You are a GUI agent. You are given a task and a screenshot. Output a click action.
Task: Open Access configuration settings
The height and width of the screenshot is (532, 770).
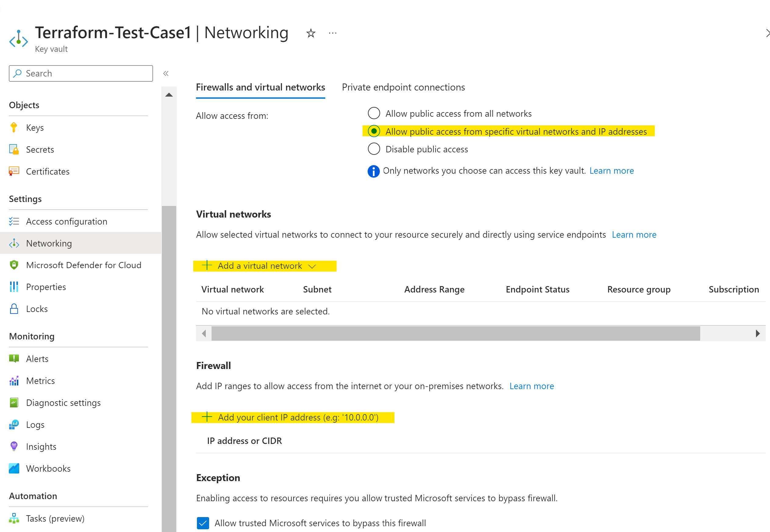[66, 221]
